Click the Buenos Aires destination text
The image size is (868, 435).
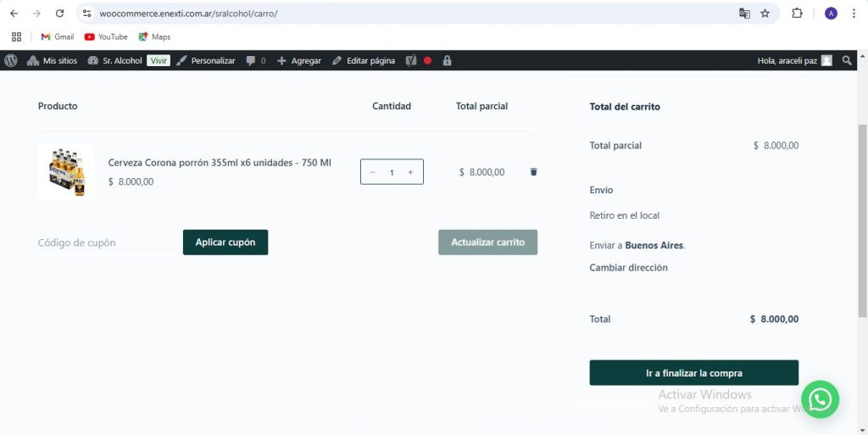point(654,245)
